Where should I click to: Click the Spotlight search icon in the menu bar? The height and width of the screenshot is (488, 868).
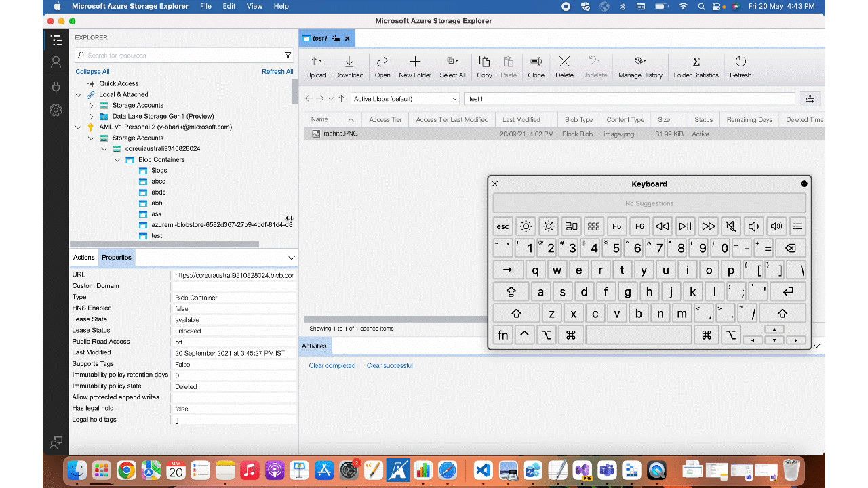pos(702,6)
